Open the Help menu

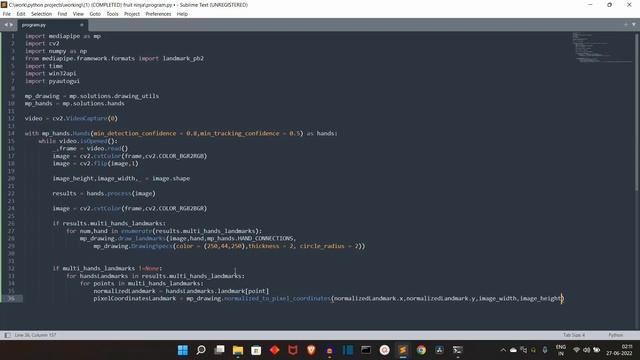182,14
